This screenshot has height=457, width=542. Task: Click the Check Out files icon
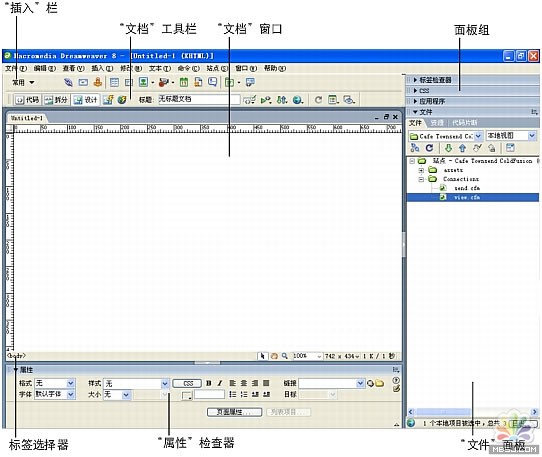[x=477, y=148]
